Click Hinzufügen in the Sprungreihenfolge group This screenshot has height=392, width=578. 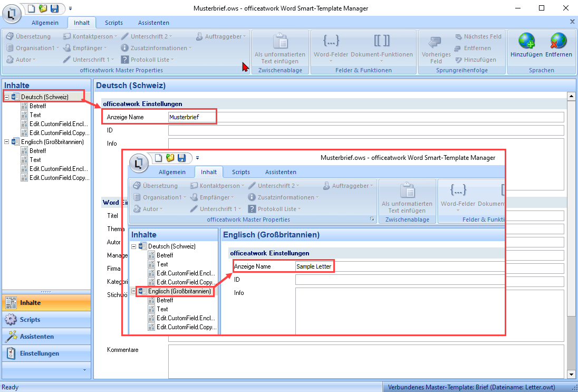coord(476,60)
